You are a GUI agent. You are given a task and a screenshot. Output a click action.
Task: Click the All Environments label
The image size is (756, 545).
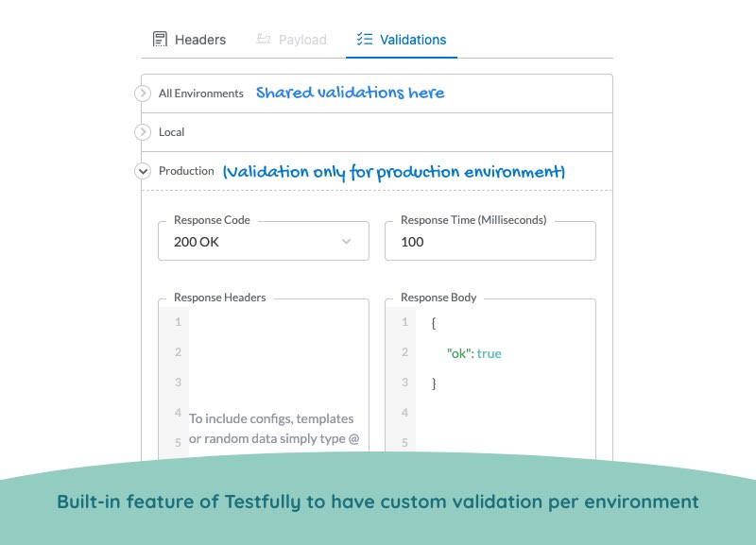[201, 94]
